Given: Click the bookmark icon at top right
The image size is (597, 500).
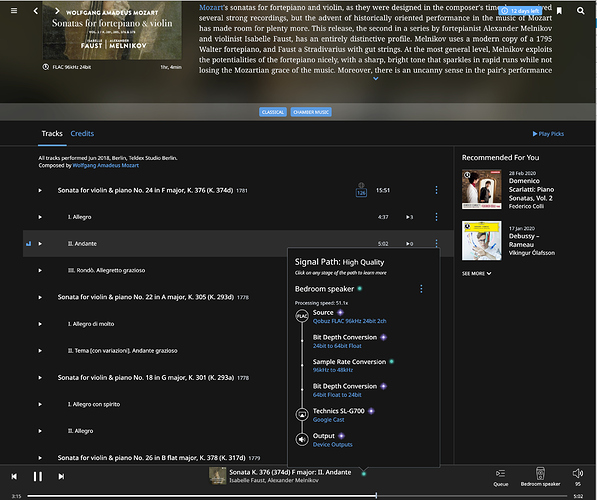Looking at the screenshot, I should pos(559,11).
